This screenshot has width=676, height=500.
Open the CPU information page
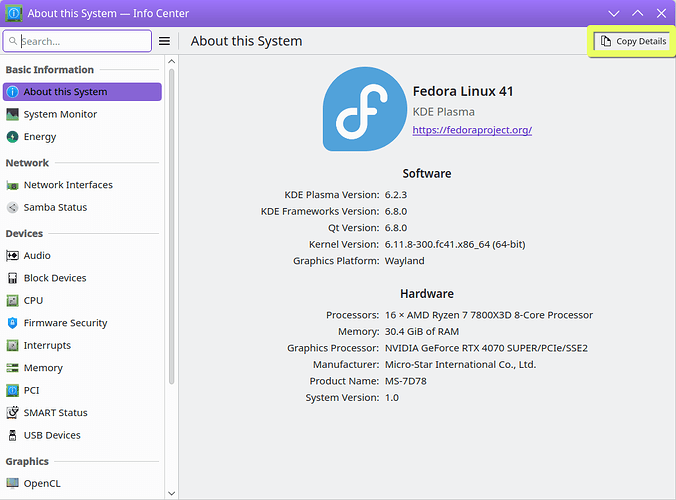click(82, 300)
